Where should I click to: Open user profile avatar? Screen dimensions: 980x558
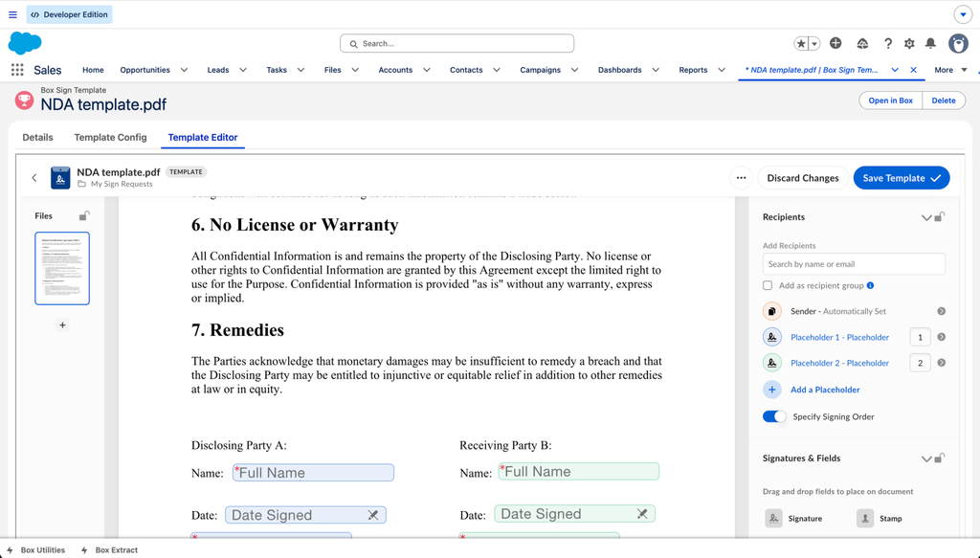point(958,43)
